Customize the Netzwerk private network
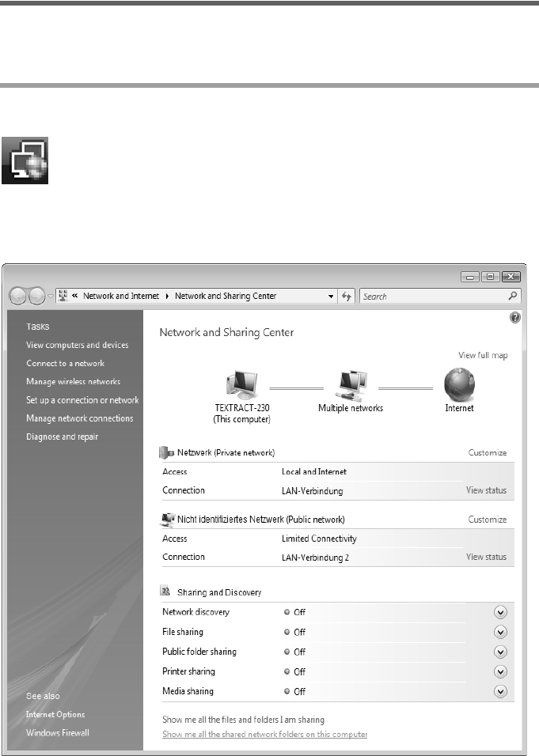Image resolution: width=539 pixels, height=756 pixels. pos(488,453)
